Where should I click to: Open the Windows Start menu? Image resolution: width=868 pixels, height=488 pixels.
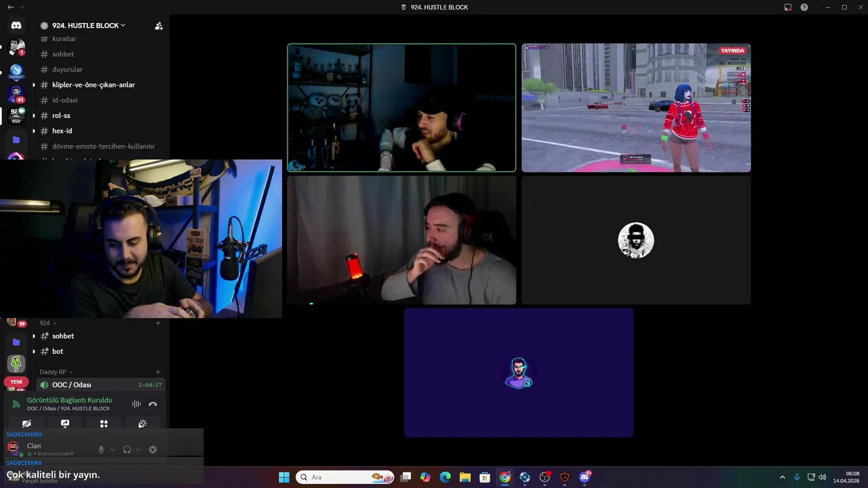[x=284, y=477]
